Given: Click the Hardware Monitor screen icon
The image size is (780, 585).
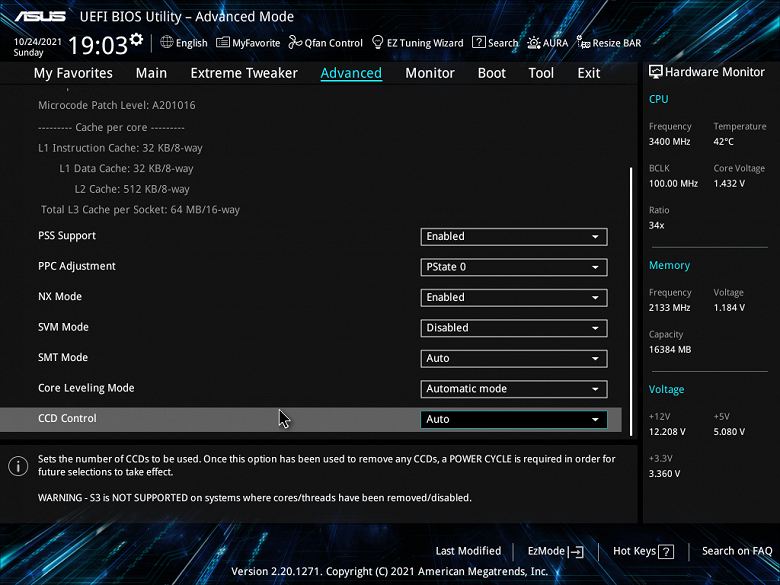Looking at the screenshot, I should (655, 72).
